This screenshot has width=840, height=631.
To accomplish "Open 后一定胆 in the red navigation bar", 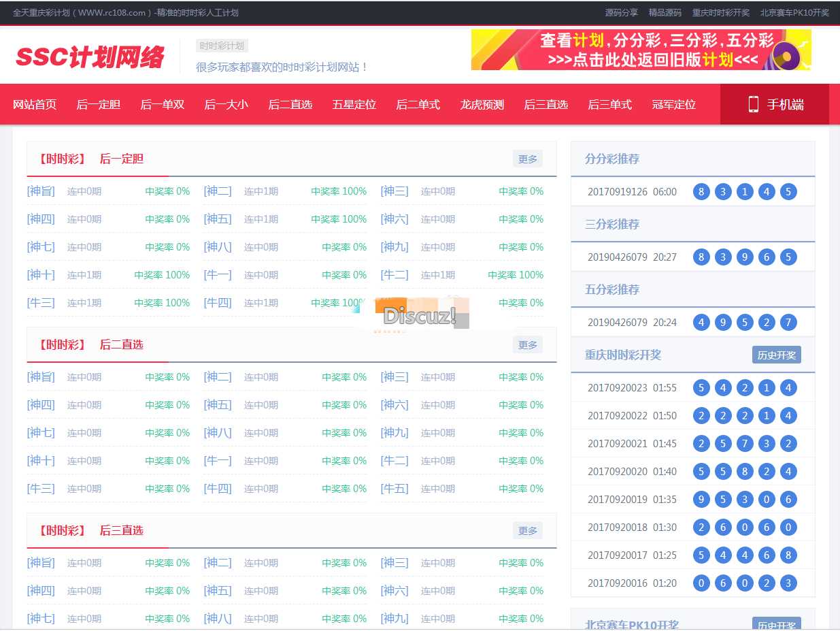I will point(99,105).
